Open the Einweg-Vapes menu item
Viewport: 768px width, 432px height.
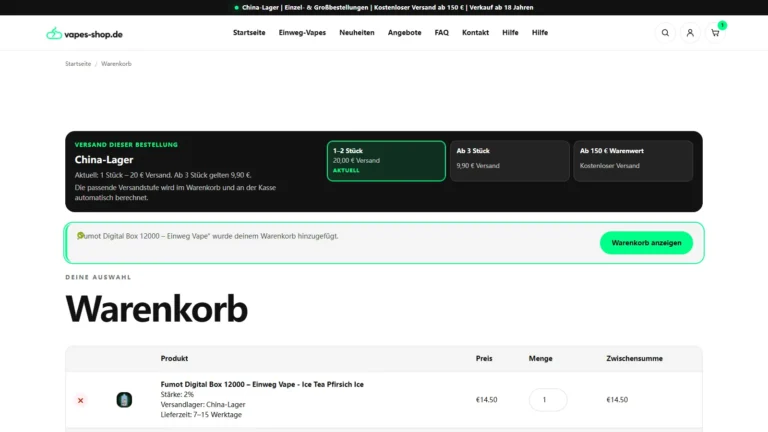302,32
